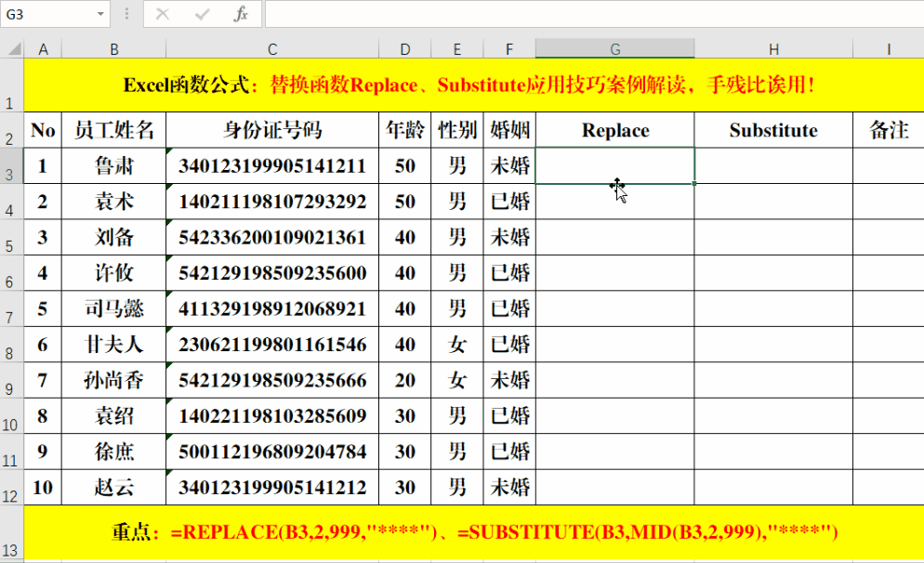Select column F header
The width and height of the screenshot is (924, 563).
[509, 49]
